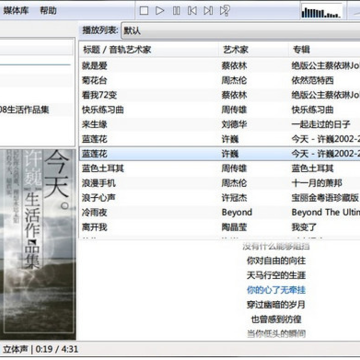This screenshot has height=360, width=360.
Task: Click the highlighted 蓝莲花 row currently selected
Action: (220, 154)
